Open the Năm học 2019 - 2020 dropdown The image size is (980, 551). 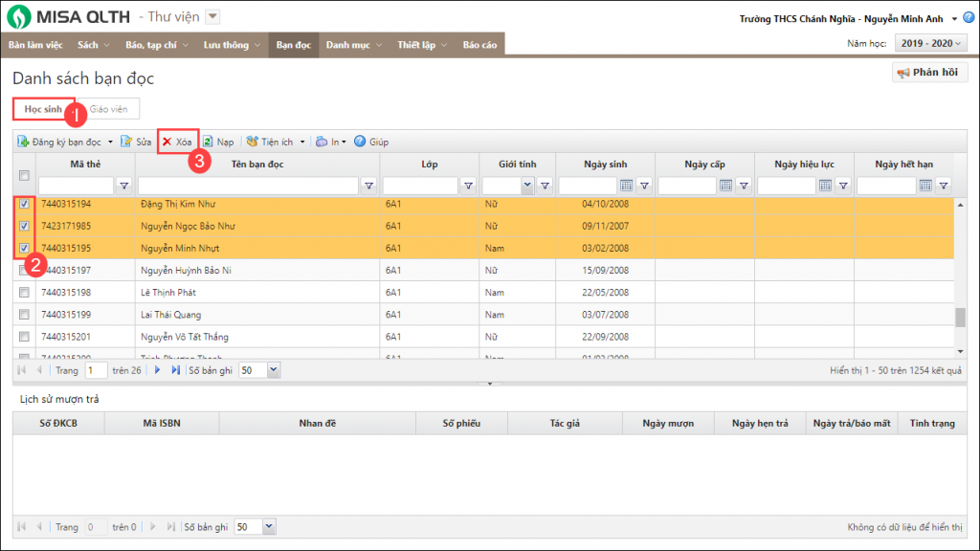[x=929, y=44]
